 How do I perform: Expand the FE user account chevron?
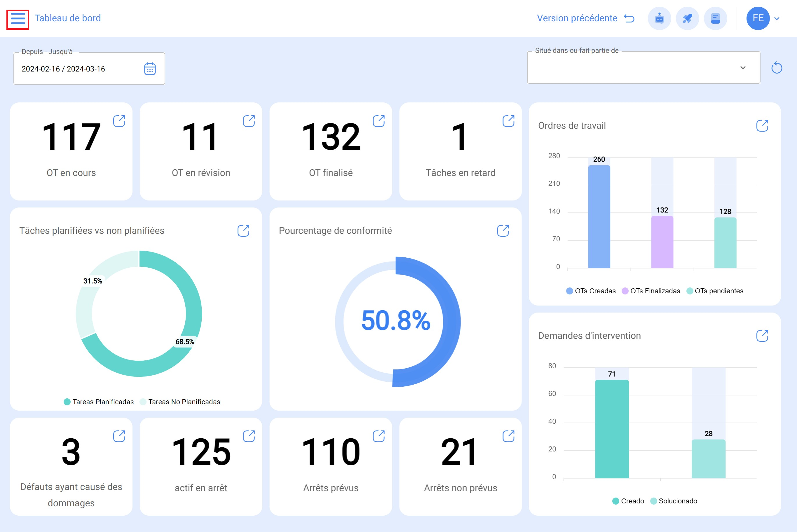[x=777, y=19]
